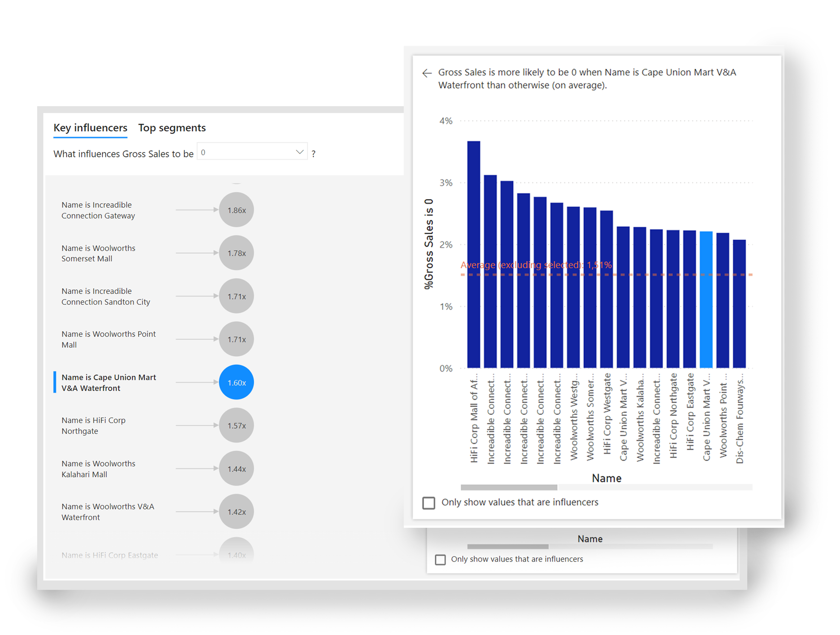Click 'Name is Woolworths V&A Waterfront' text
840x635 pixels.
(108, 512)
